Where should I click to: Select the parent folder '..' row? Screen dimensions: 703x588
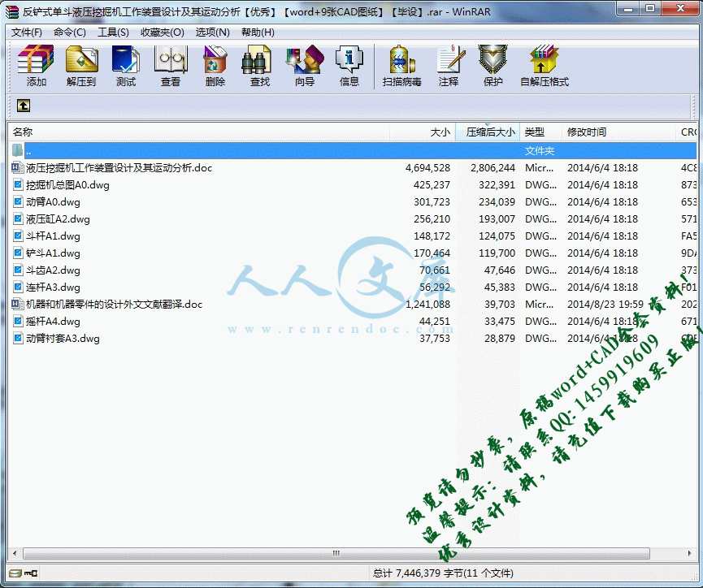(354, 150)
